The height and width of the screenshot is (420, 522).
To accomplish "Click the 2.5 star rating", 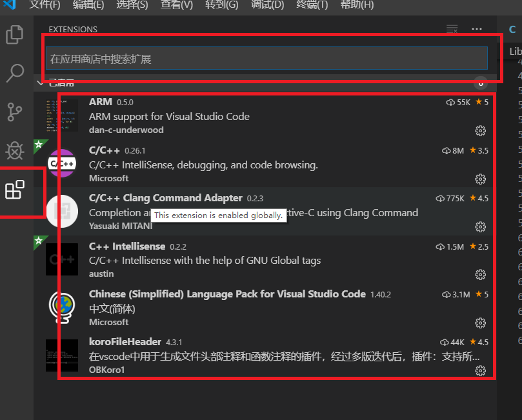I will (479, 247).
